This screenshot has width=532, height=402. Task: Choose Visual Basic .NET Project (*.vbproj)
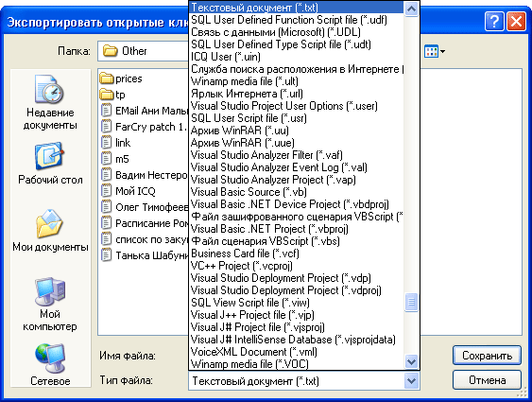pyautogui.click(x=296, y=229)
